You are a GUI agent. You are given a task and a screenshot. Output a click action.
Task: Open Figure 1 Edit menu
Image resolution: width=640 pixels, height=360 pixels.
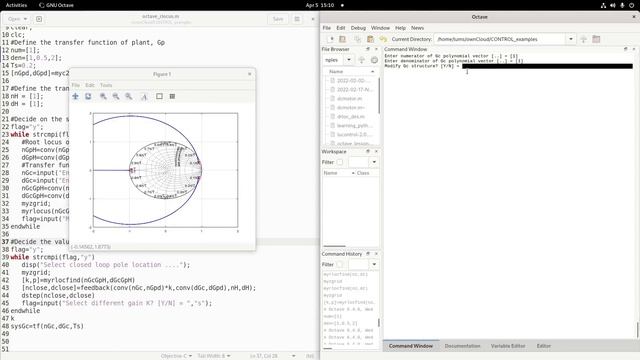coord(90,85)
